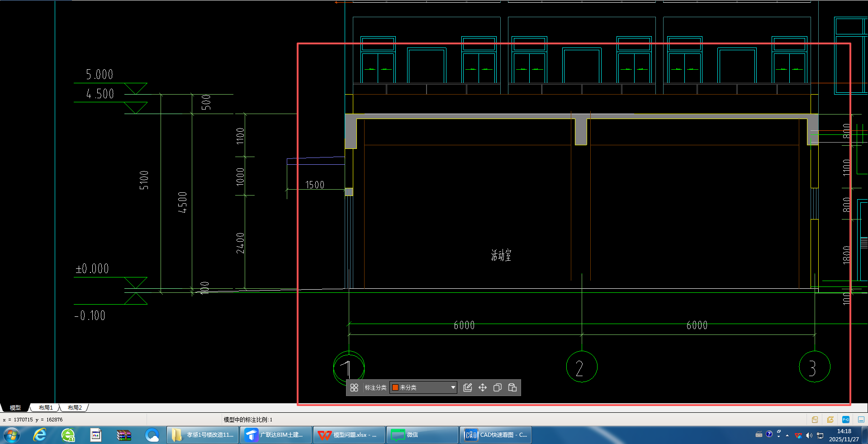Switch to the 孝感1号楼改造 folder window
The width and height of the screenshot is (868, 444).
point(203,435)
